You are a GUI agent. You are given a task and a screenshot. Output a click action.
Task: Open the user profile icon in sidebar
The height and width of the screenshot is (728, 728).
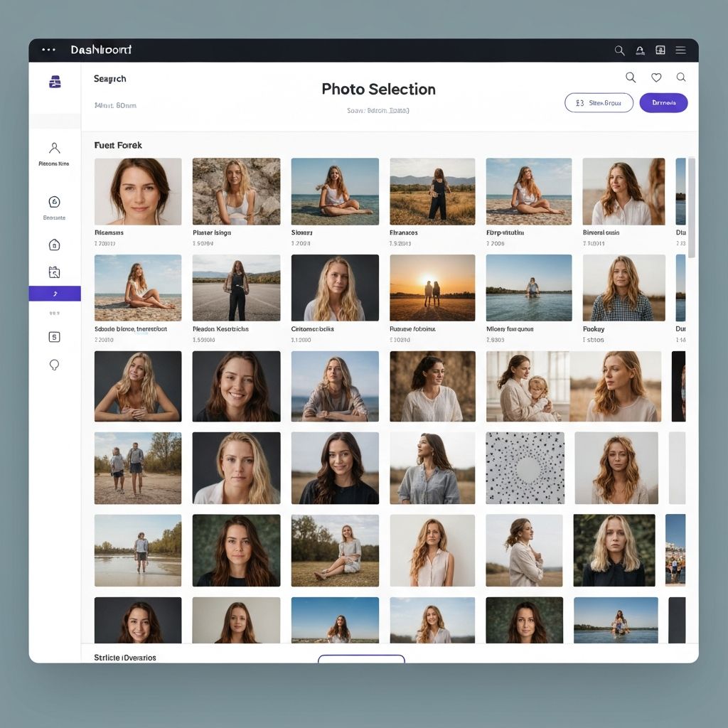click(x=54, y=148)
